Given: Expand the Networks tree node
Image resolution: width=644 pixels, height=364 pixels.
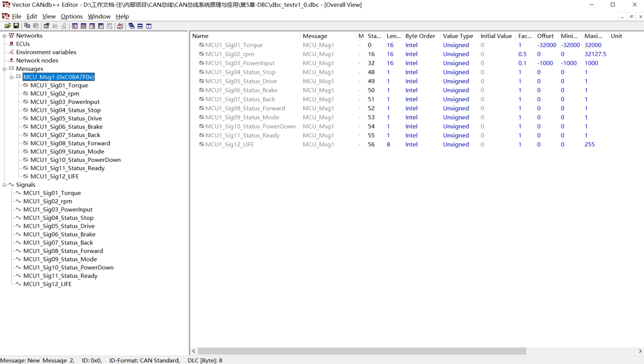Looking at the screenshot, I should pos(4,36).
